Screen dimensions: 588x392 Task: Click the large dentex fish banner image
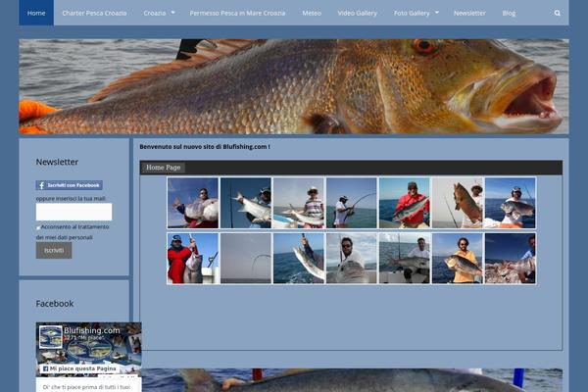pos(294,86)
